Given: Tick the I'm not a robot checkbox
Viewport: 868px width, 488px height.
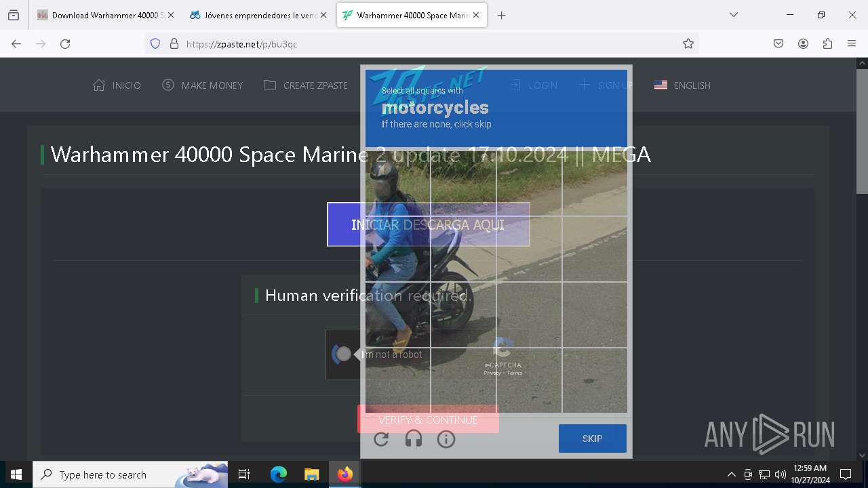Looking at the screenshot, I should point(344,354).
